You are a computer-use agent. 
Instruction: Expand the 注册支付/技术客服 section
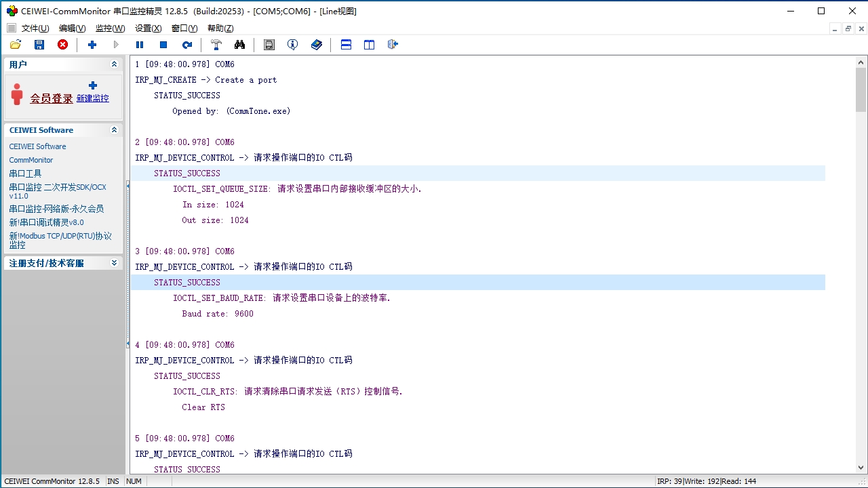point(113,263)
